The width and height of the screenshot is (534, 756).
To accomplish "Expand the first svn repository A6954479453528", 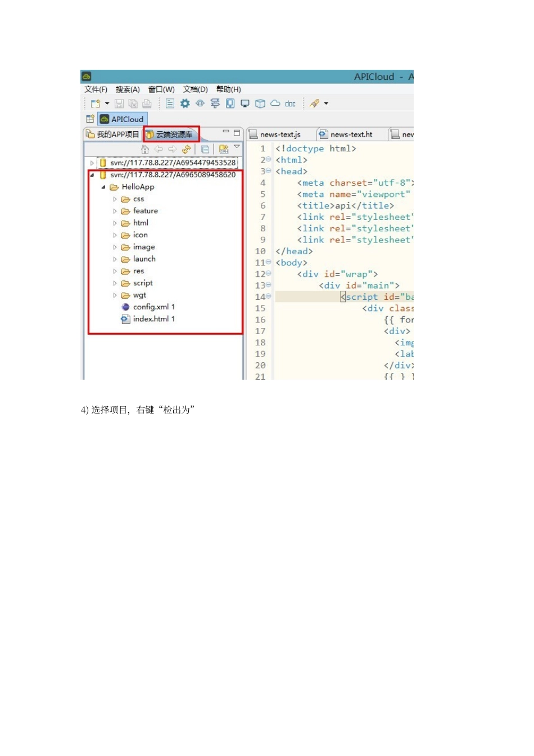I will (92, 163).
